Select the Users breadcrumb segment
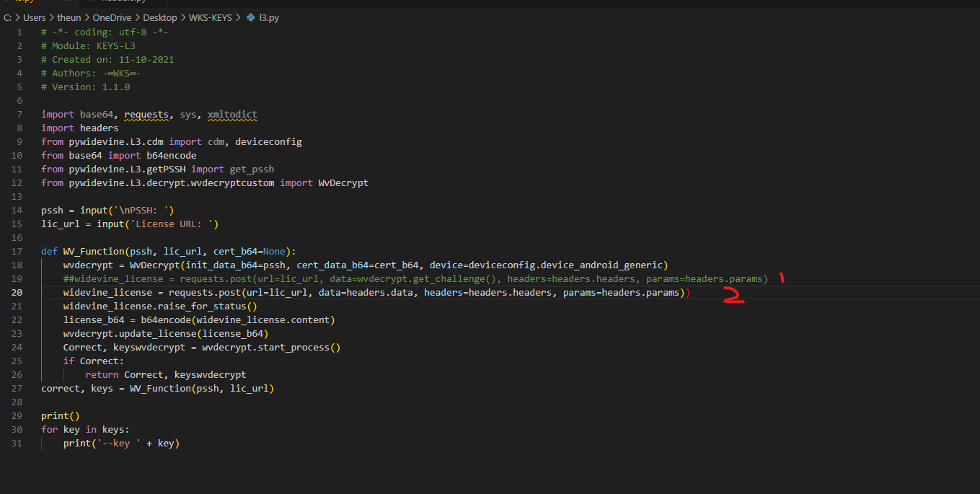The height and width of the screenshot is (494, 980). [x=34, y=17]
